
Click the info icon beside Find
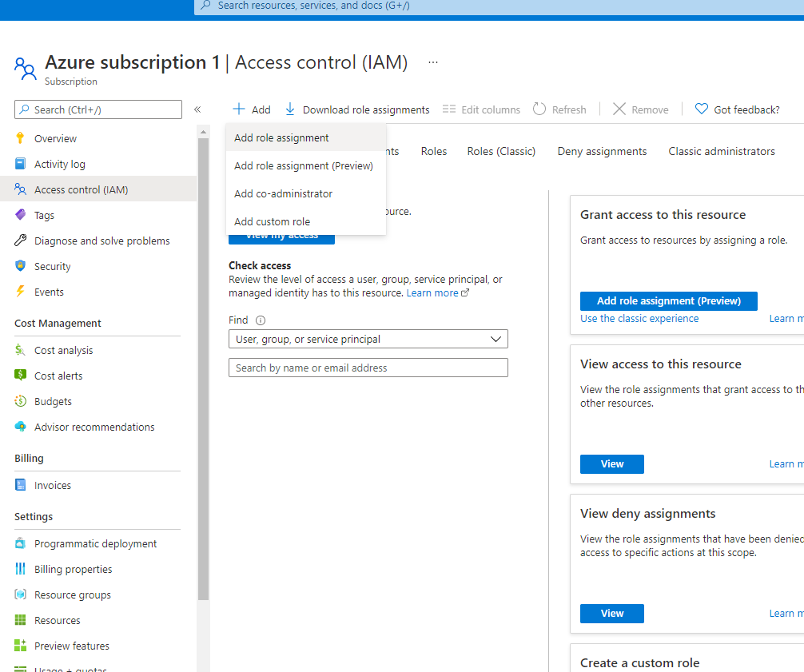(261, 320)
